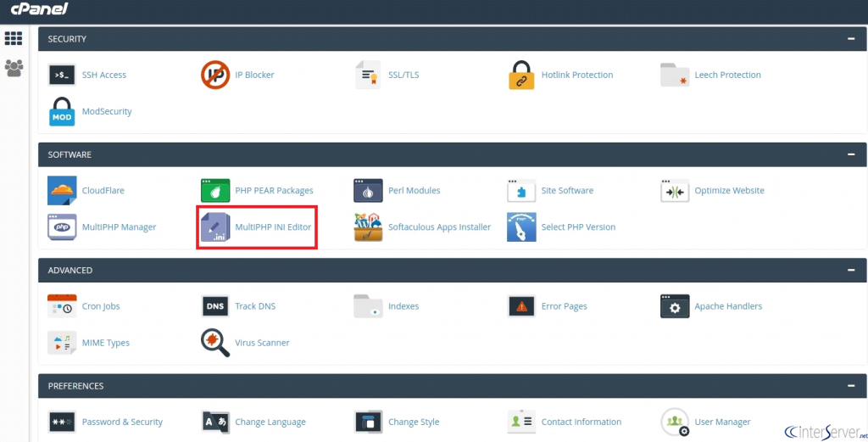Open the CloudFlare link text
Image resolution: width=868 pixels, height=442 pixels.
click(103, 191)
